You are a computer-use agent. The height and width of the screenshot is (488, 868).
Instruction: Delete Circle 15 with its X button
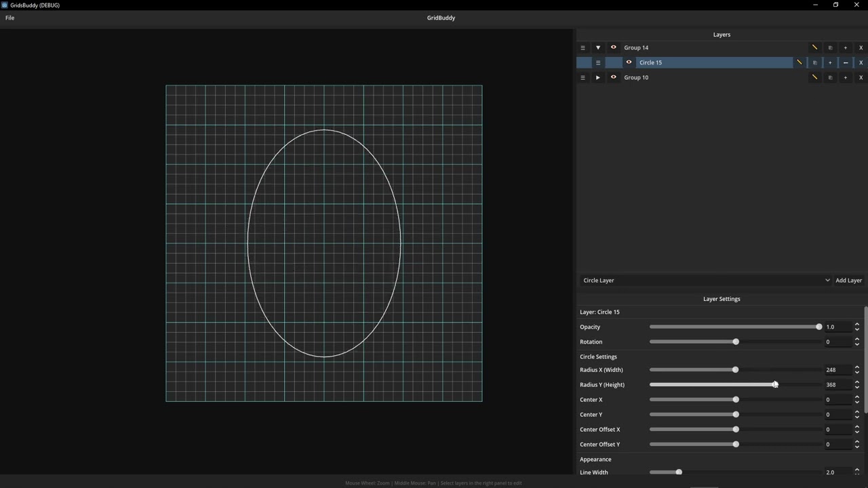861,62
